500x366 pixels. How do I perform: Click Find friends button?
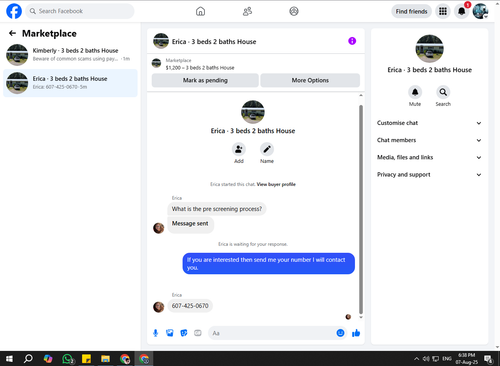[411, 11]
